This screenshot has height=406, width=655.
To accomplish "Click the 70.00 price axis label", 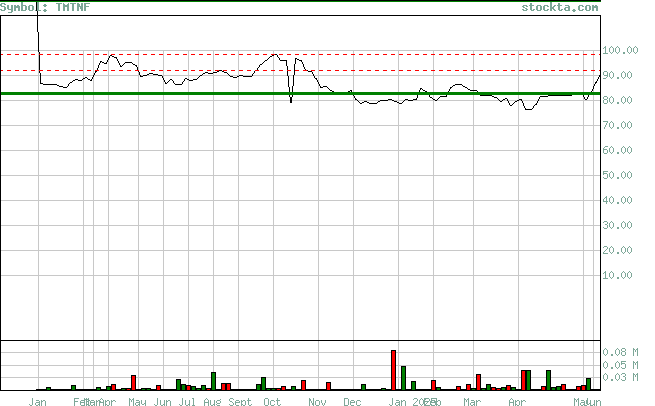I will [x=617, y=125].
